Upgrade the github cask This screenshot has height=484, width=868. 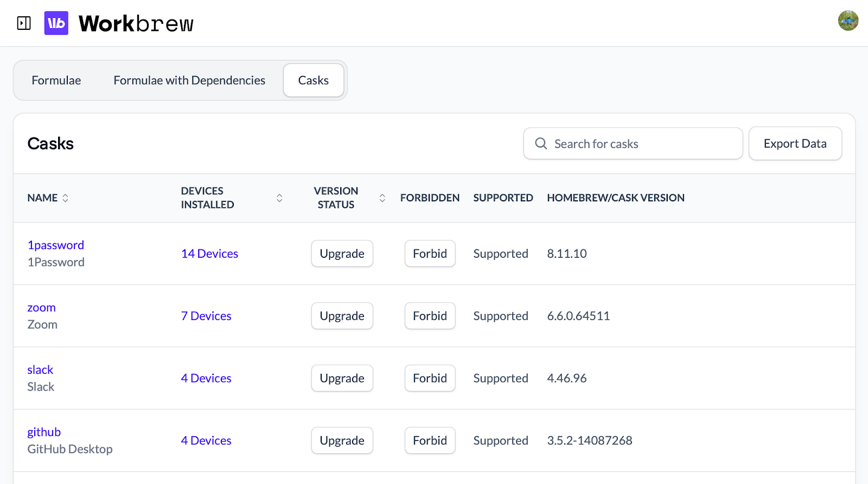pyautogui.click(x=342, y=441)
